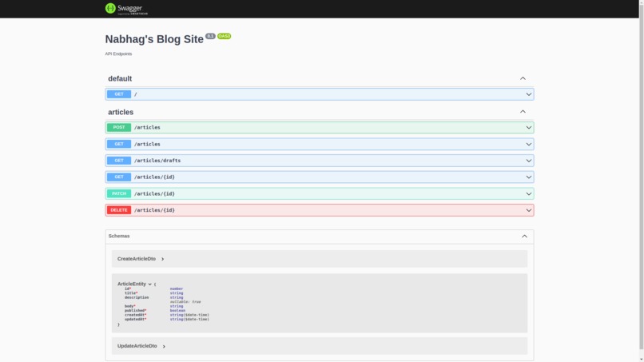Image resolution: width=644 pixels, height=362 pixels.
Task: Collapse the default section chevron
Action: [x=523, y=78]
